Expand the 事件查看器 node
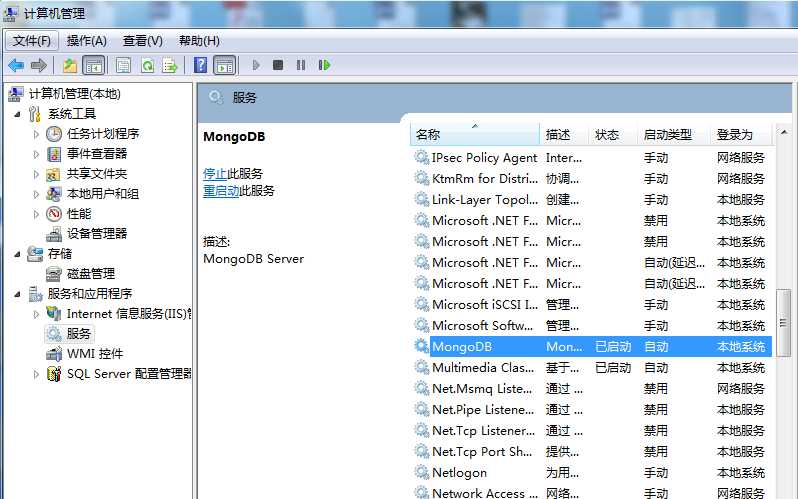Viewport: 798px width, 499px height. click(36, 154)
